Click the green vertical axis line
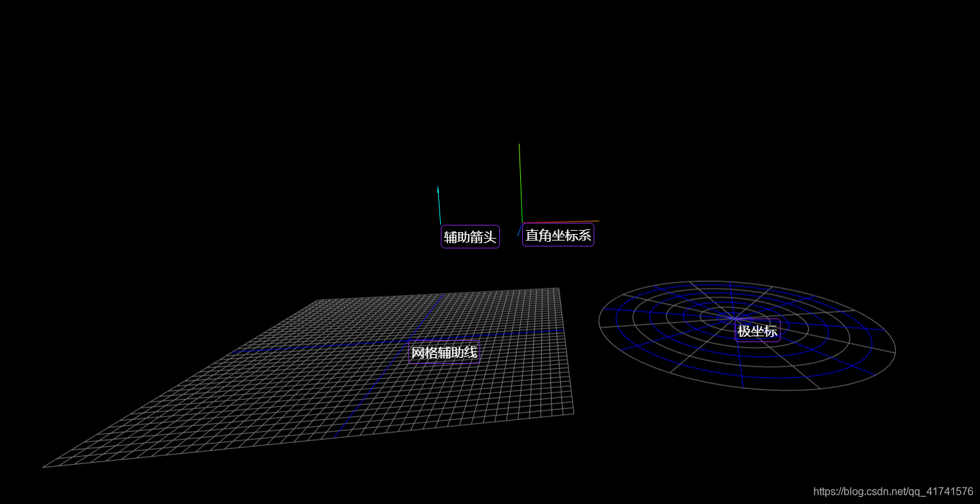Viewport: 980px width, 504px height. (521, 184)
